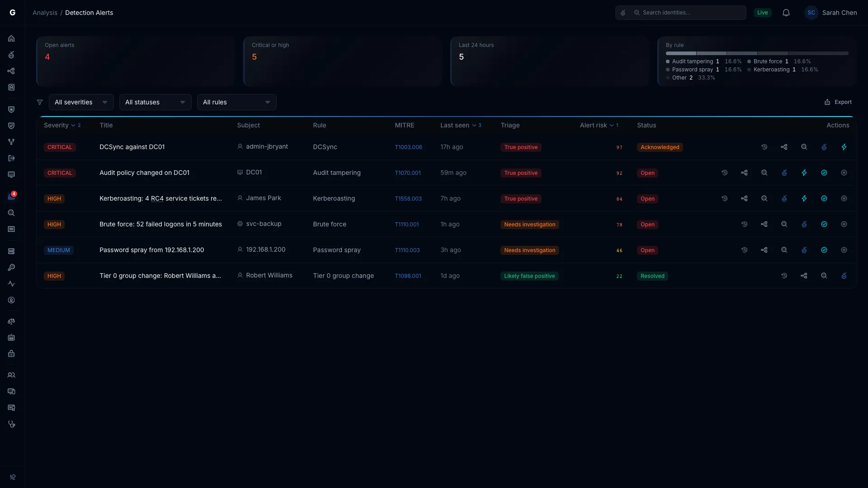This screenshot has width=868, height=488.
Task: Investigate Kerberoasting alert with magnifier icon
Action: [x=764, y=198]
